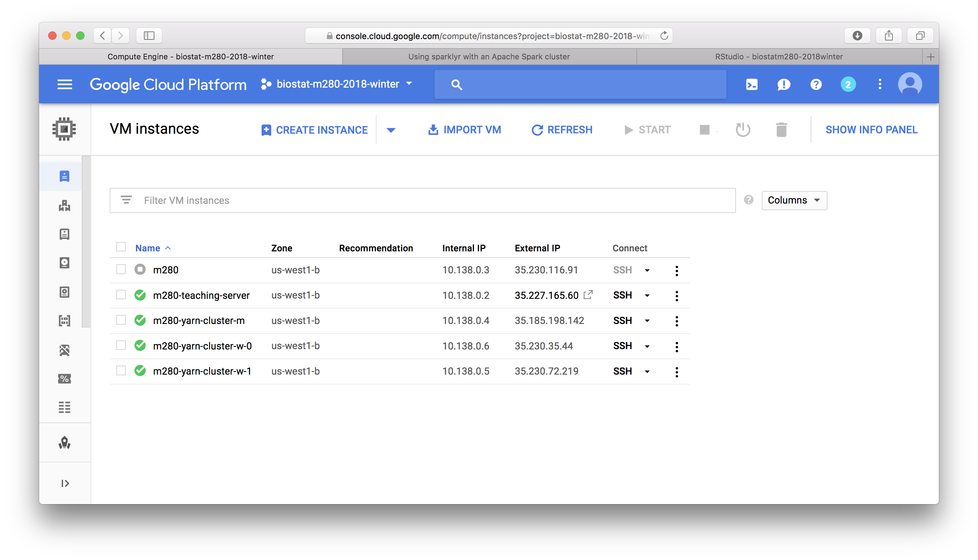
Task: Switch to the Using sparklyr browser tab
Action: (489, 57)
